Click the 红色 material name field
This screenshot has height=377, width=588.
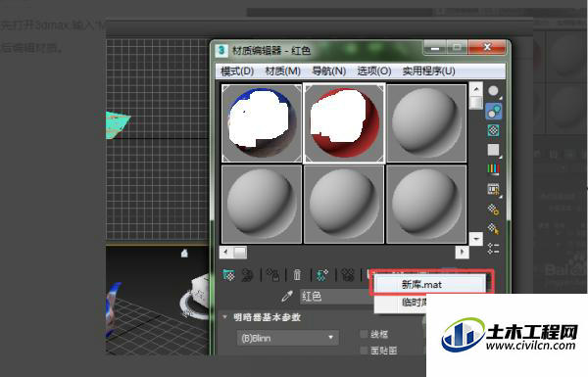(336, 297)
